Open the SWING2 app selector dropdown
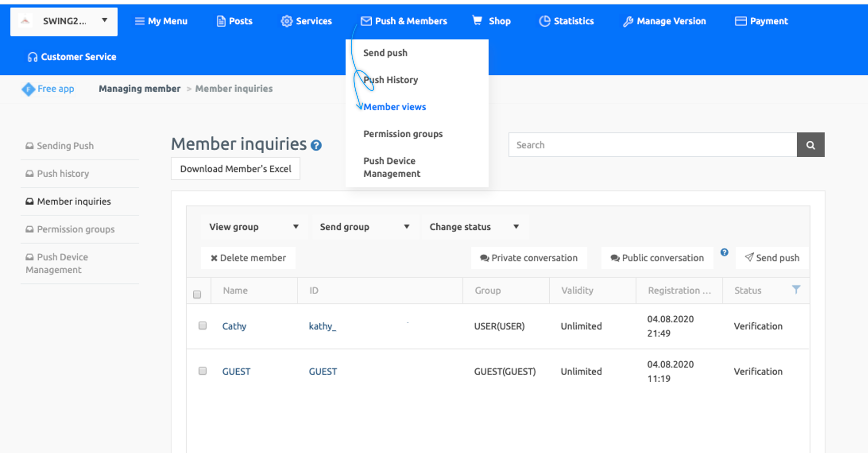The width and height of the screenshot is (868, 453). click(64, 21)
